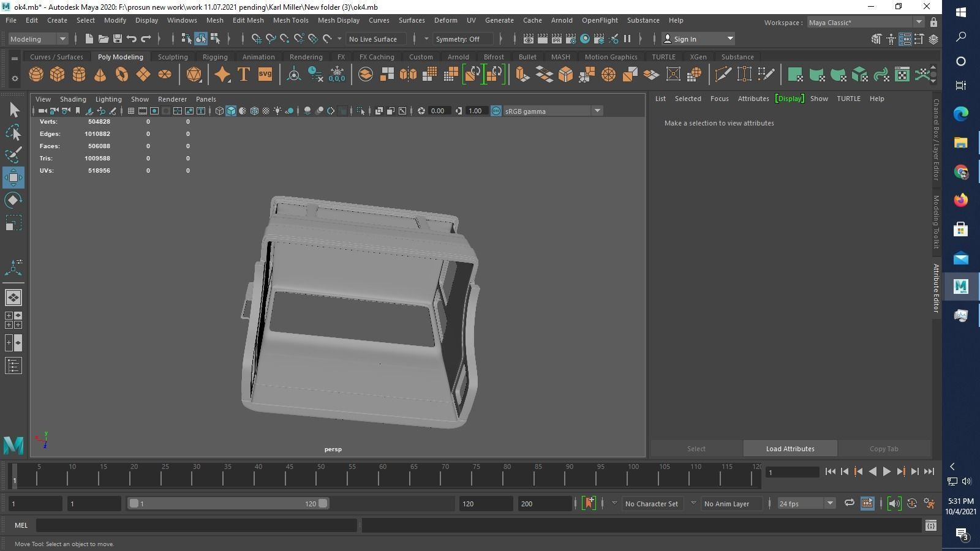
Task: Open the Workspace Maya Classic dropdown
Action: (866, 23)
